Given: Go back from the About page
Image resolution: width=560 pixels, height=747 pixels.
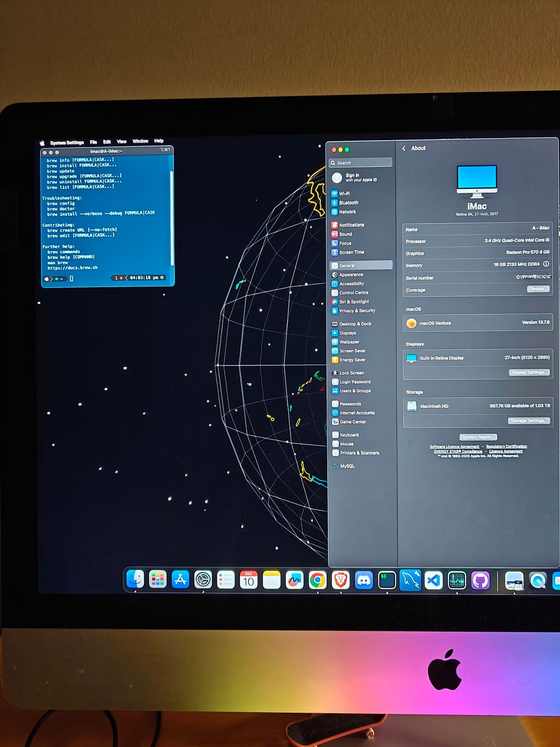Looking at the screenshot, I should pos(404,148).
